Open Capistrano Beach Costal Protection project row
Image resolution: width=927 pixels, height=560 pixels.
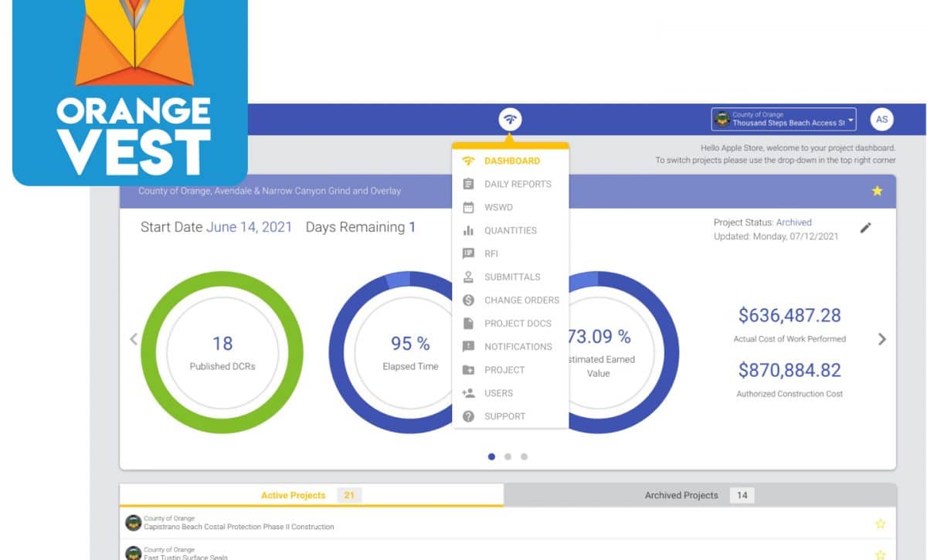click(508, 523)
